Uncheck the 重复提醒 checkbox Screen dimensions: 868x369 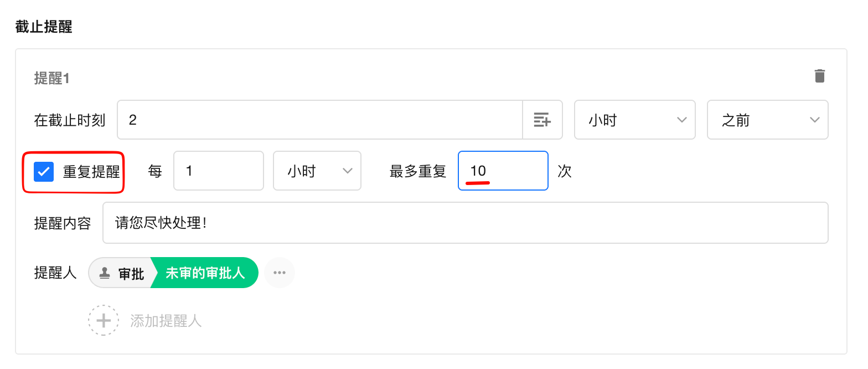click(44, 172)
